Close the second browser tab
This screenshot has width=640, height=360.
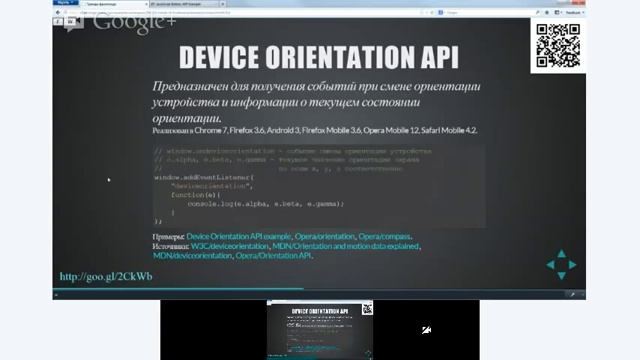(223, 4)
